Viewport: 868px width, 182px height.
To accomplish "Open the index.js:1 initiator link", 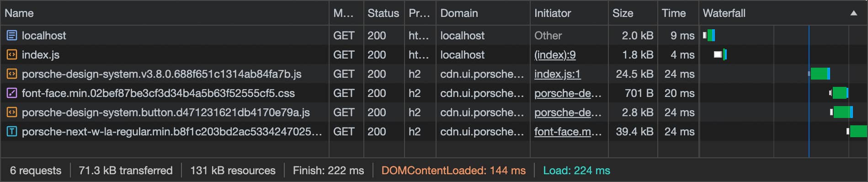I will click(557, 74).
